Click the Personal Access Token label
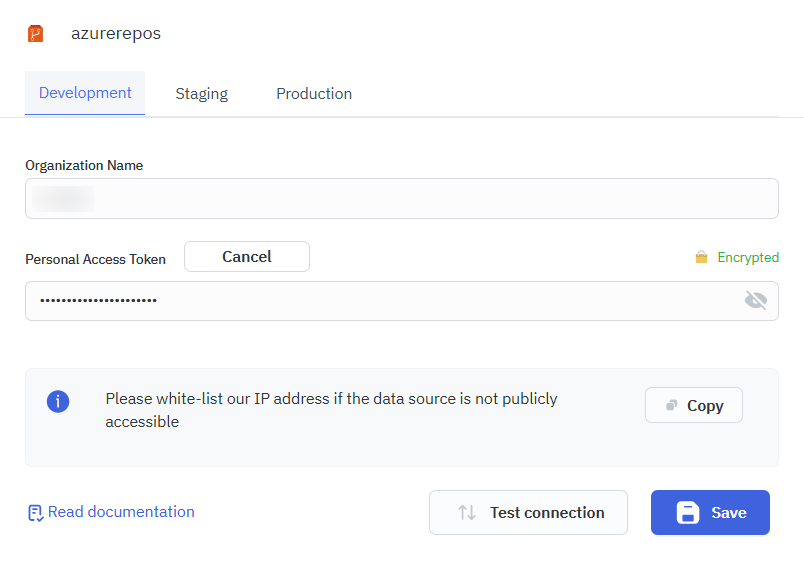804x562 pixels. (95, 259)
